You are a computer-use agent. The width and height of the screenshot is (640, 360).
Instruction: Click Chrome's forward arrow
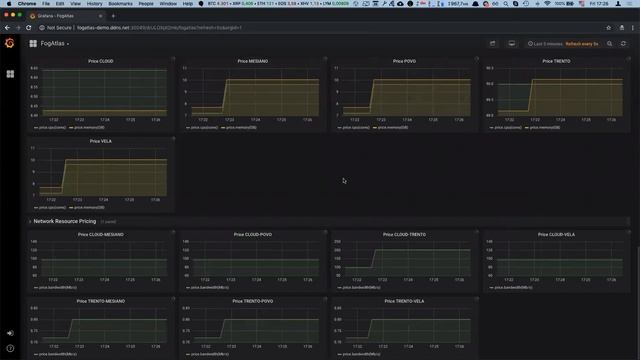[18, 28]
